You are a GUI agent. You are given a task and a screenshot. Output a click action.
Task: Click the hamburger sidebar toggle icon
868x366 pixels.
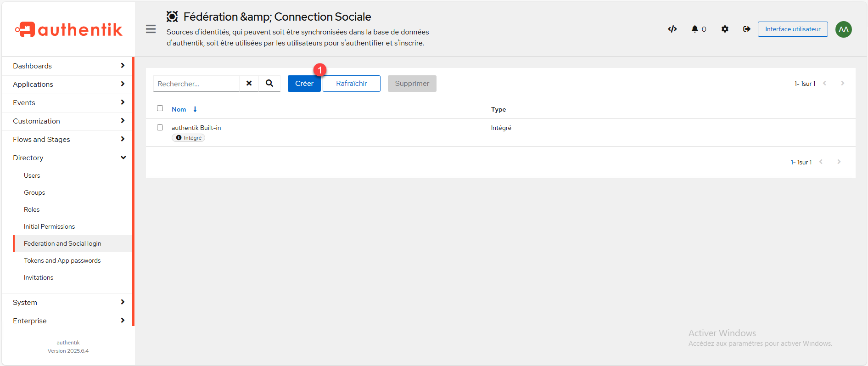(x=151, y=29)
